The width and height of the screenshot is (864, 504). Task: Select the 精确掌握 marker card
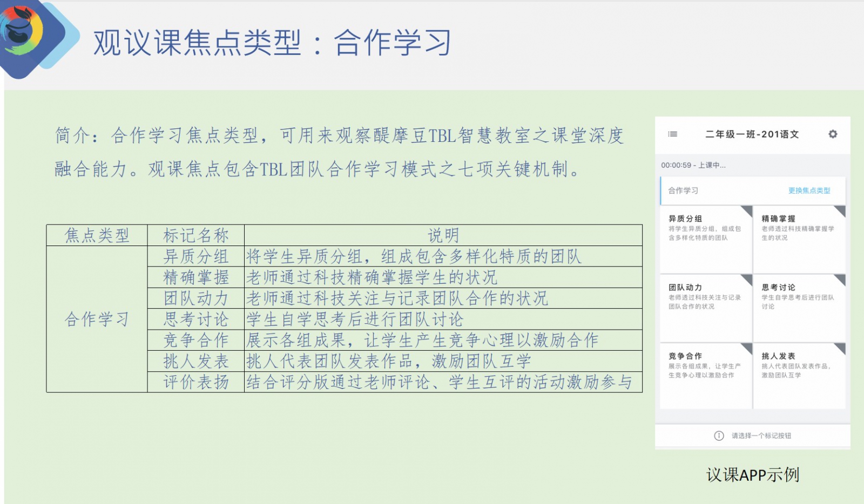799,239
